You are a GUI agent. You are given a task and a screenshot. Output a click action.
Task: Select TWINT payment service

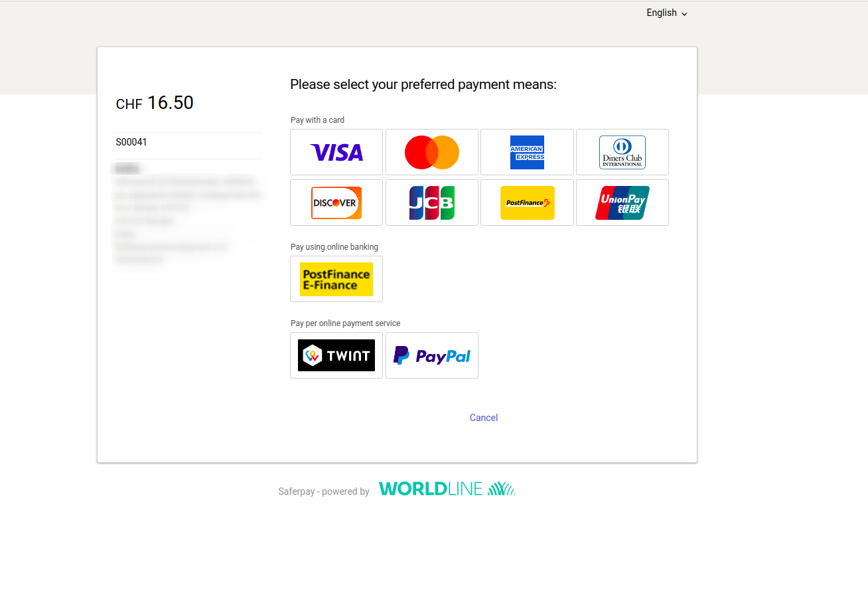(x=336, y=355)
